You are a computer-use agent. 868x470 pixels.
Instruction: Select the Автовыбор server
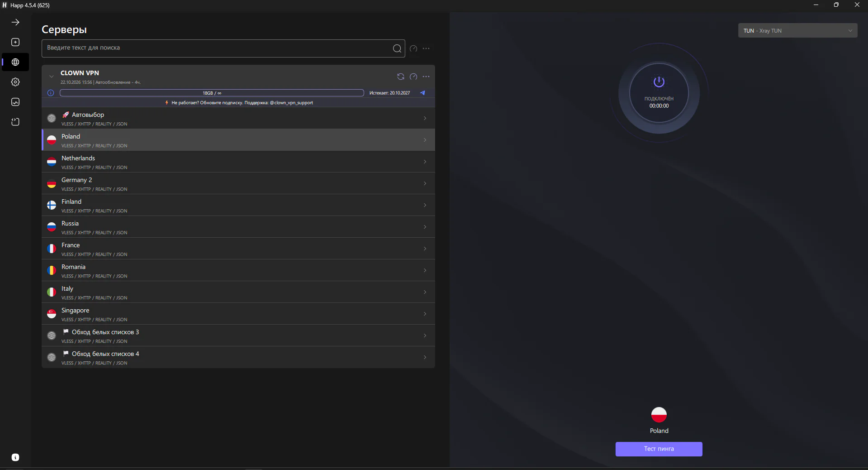point(238,118)
